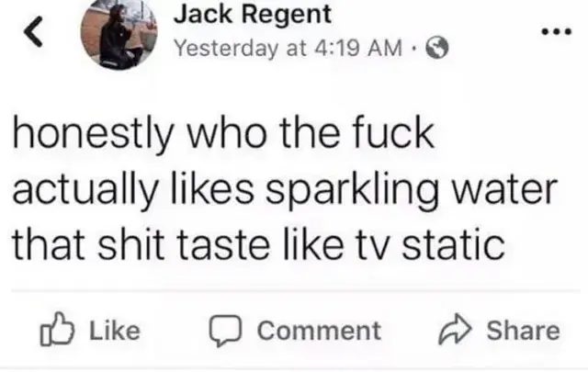Tap the thumbs-up Like icon
The width and height of the screenshot is (588, 372).
57,329
